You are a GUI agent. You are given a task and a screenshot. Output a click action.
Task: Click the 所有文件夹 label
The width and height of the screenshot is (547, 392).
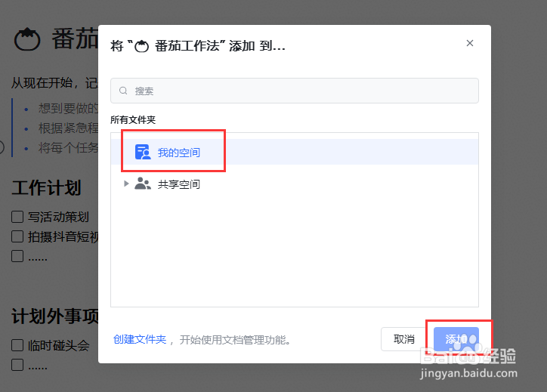(133, 120)
